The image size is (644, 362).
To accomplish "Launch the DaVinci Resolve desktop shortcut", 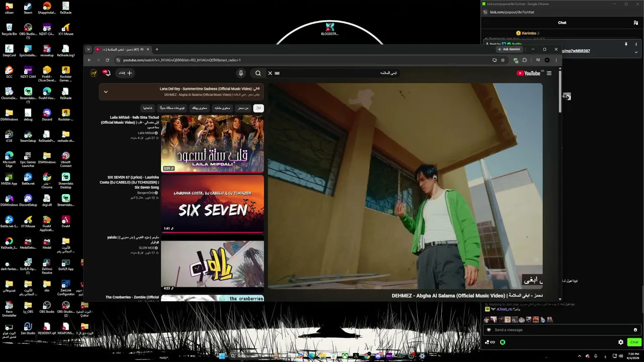I will (x=47, y=266).
